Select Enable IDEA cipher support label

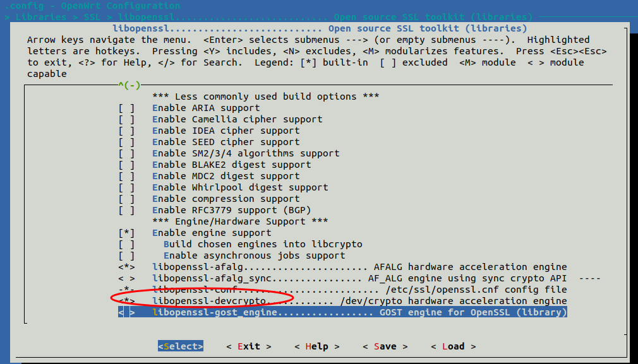pyautogui.click(x=226, y=131)
